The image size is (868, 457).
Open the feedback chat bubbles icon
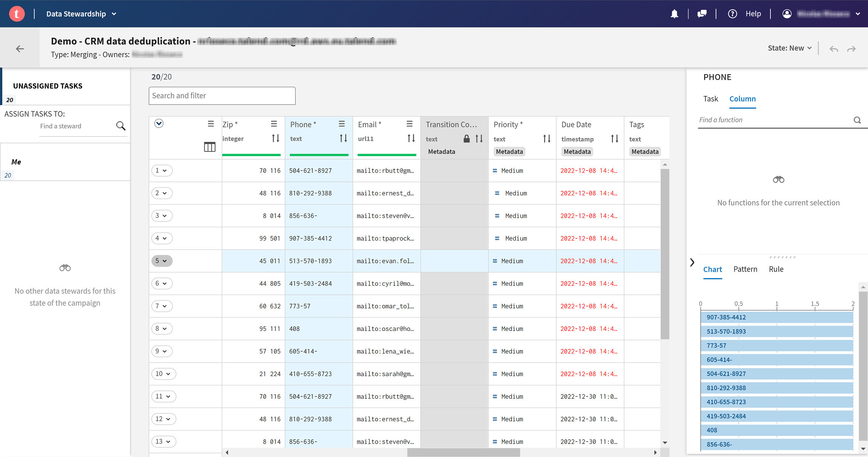pyautogui.click(x=702, y=14)
